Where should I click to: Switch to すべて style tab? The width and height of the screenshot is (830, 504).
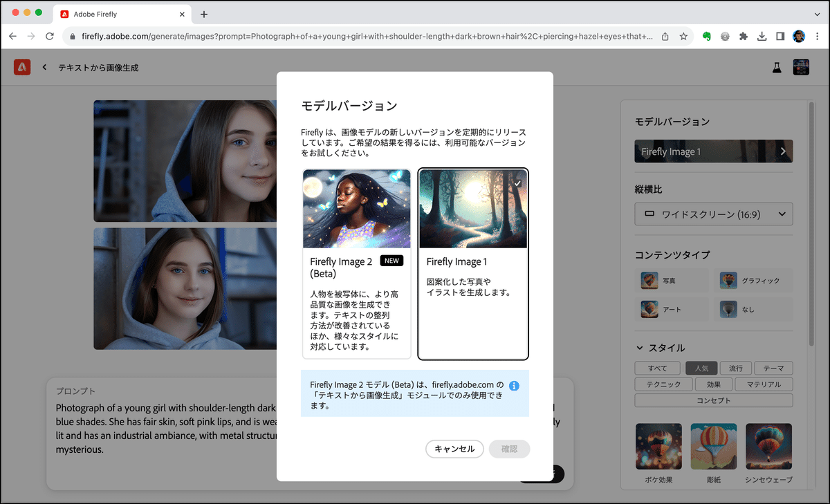click(x=658, y=368)
